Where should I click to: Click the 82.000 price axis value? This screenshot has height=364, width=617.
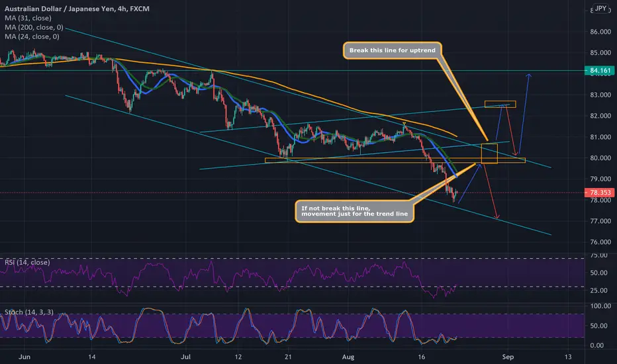[x=600, y=116]
